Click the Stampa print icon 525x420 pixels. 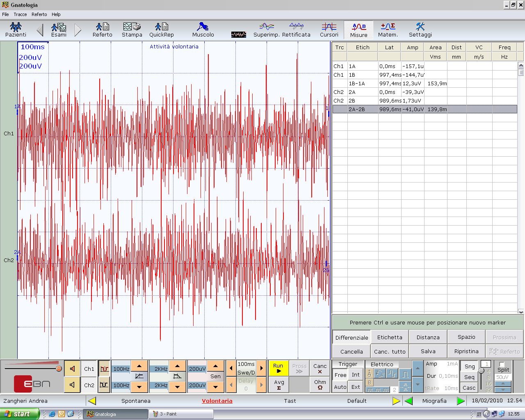point(132,30)
